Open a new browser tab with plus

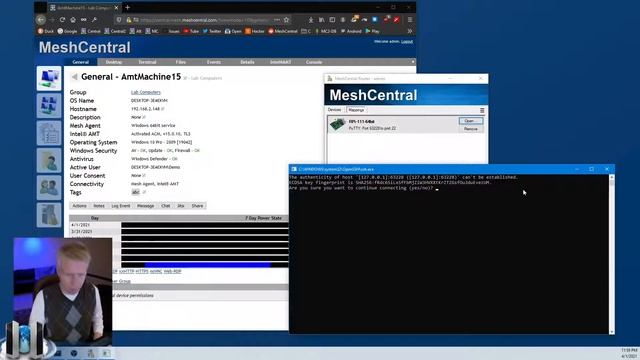click(x=128, y=7)
